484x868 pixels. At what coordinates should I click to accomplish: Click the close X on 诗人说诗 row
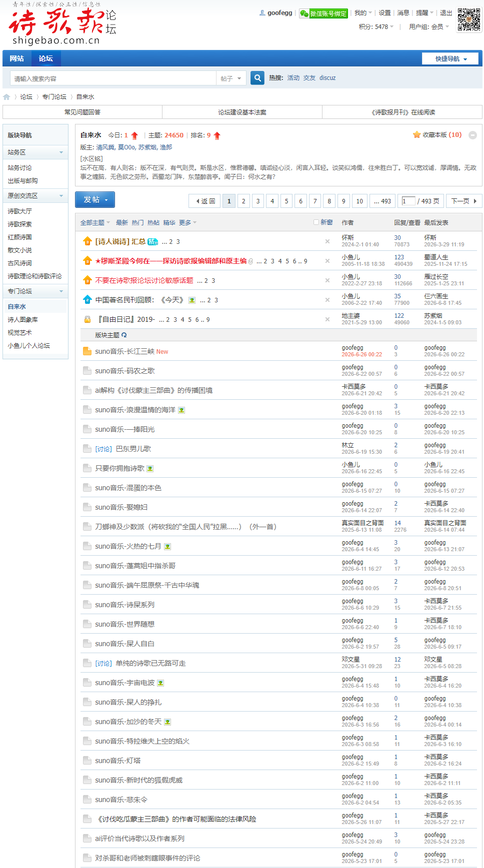tap(327, 241)
